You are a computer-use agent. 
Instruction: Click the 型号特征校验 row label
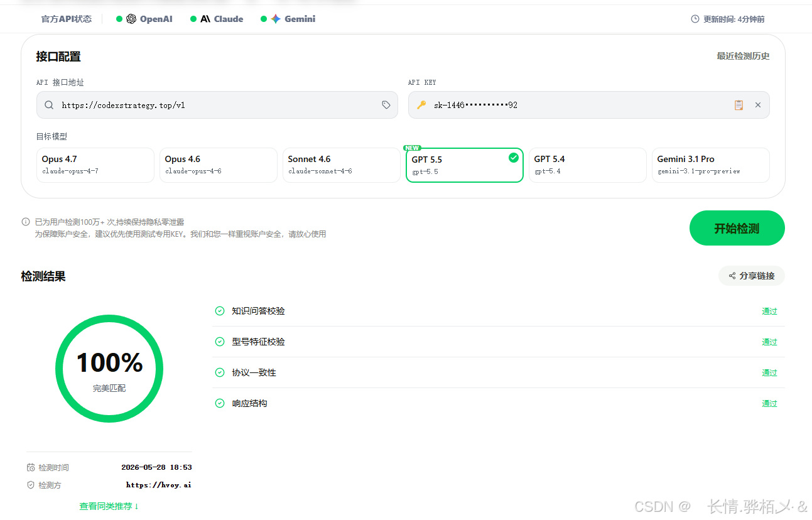(258, 342)
